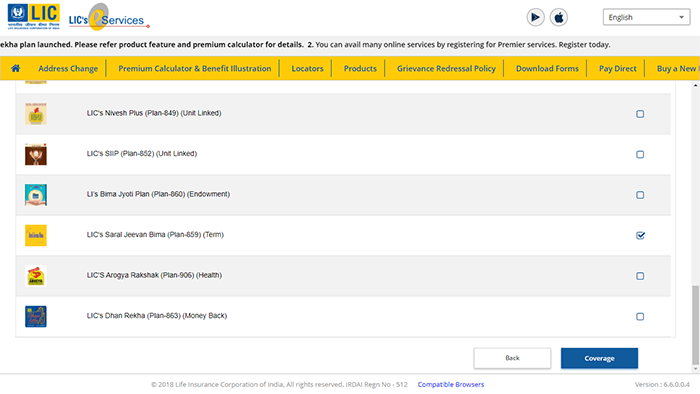This screenshot has height=394, width=700.
Task: Select LIC's Dhan Rekha name text
Action: tap(157, 316)
